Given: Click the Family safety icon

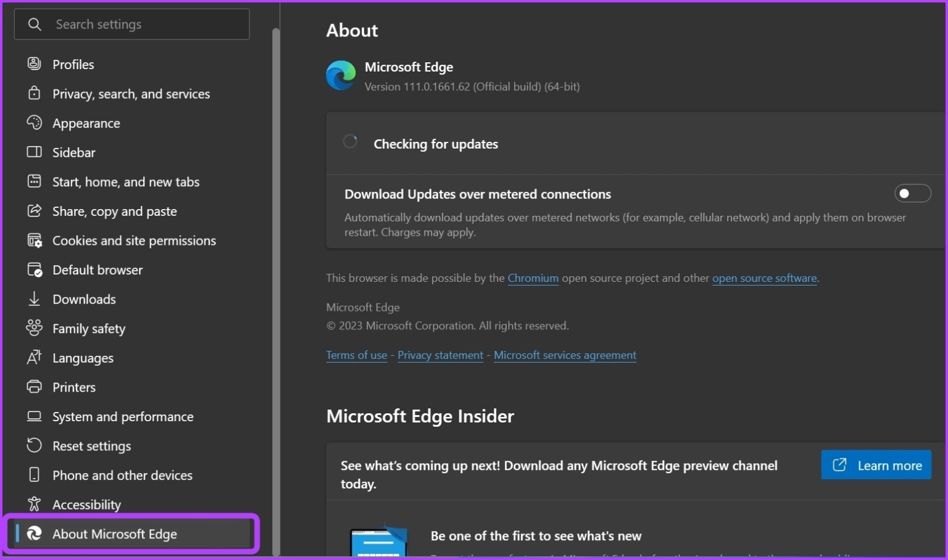Looking at the screenshot, I should click(x=34, y=327).
